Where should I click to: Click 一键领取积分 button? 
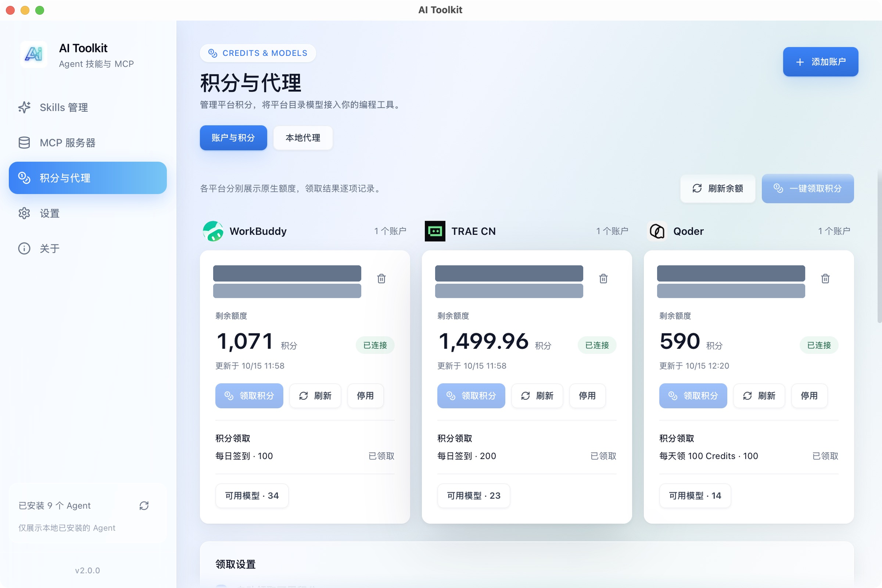click(808, 189)
